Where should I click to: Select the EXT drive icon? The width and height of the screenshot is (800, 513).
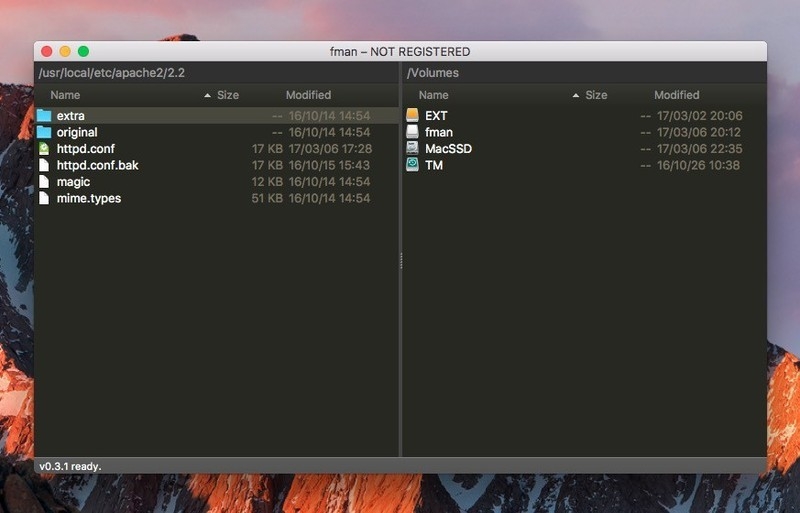[x=412, y=116]
